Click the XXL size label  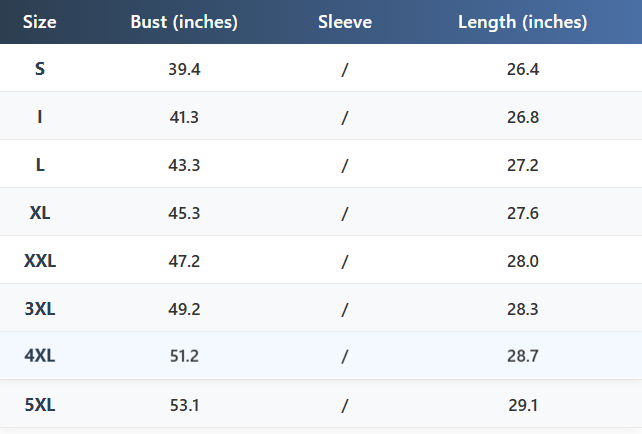pos(40,261)
